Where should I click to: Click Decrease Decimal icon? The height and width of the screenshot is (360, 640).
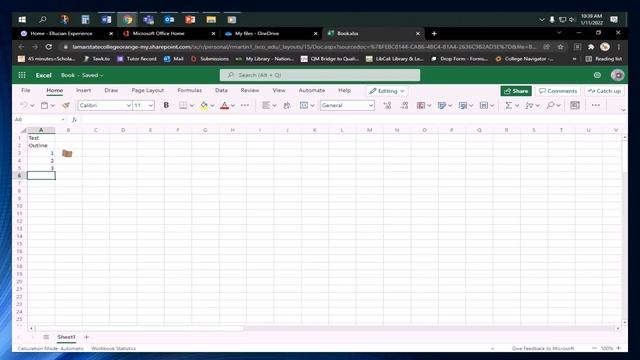(404, 105)
